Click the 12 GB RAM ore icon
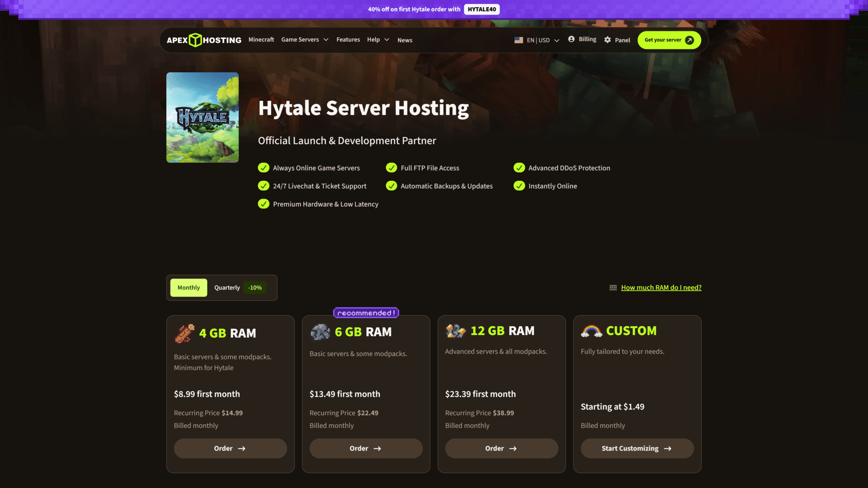This screenshot has height=488, width=868. 456,331
